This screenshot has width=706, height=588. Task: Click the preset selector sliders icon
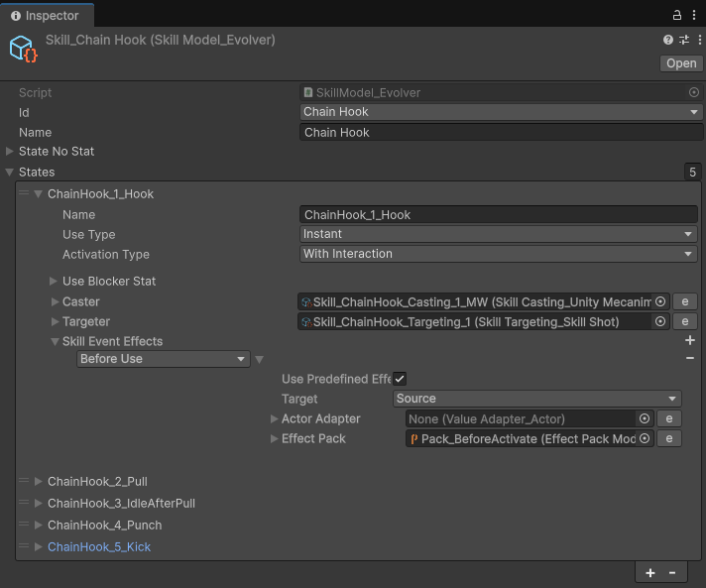pyautogui.click(x=684, y=40)
